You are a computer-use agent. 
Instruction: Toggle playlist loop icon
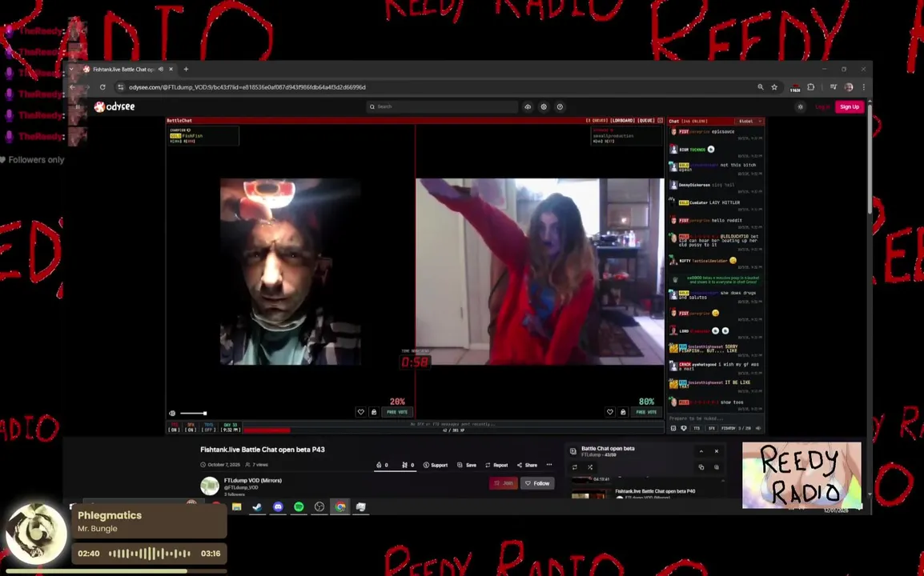click(x=575, y=467)
